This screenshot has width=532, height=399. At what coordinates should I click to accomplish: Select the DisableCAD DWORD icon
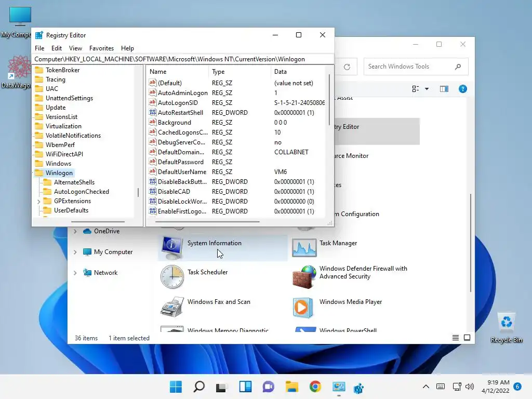(153, 191)
